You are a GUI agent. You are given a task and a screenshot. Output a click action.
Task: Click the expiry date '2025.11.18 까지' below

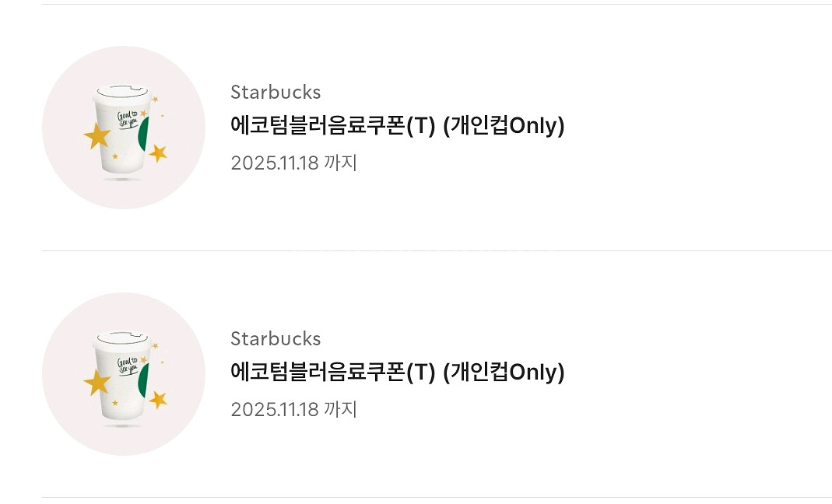point(293,410)
